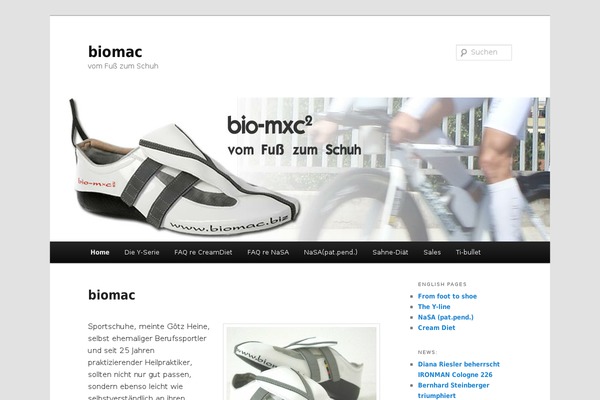The width and height of the screenshot is (600, 400).
Task: Open the biomac site title link
Action: (115, 52)
